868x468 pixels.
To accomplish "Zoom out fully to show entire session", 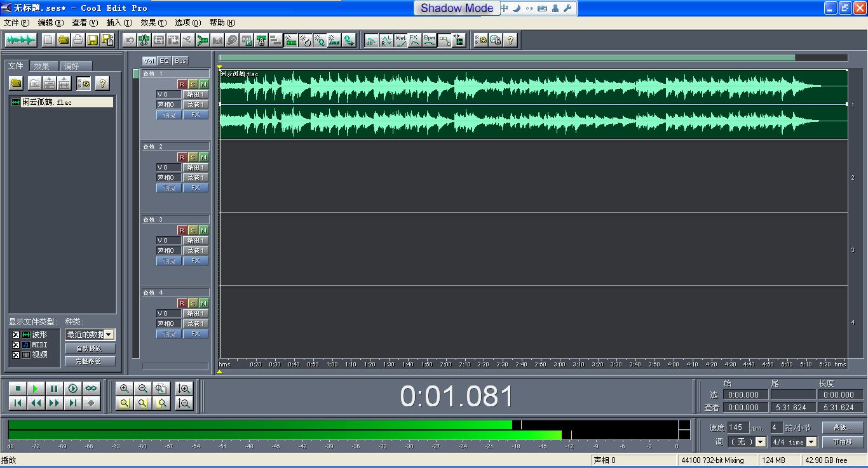I will [161, 388].
